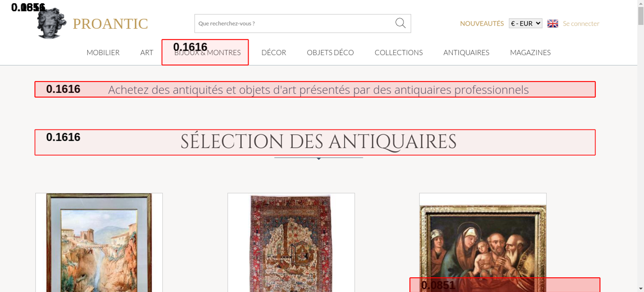Go to the MAGAZINES section
Viewport: 644px width, 292px height.
(530, 52)
